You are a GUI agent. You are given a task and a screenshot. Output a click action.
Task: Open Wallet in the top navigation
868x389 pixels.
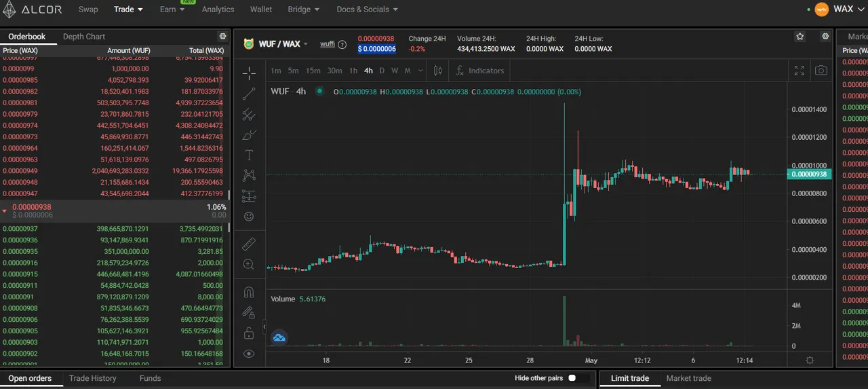(261, 10)
